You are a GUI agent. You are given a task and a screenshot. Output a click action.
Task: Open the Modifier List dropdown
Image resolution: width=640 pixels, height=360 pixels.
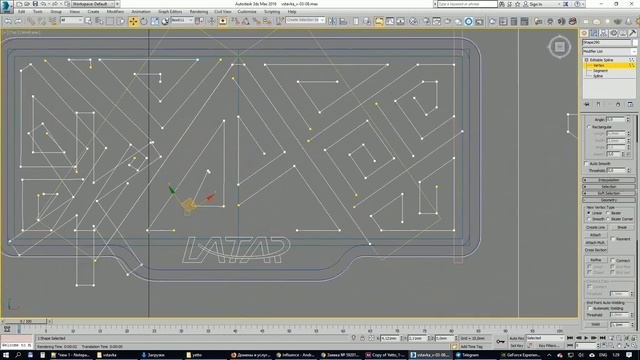tap(609, 51)
